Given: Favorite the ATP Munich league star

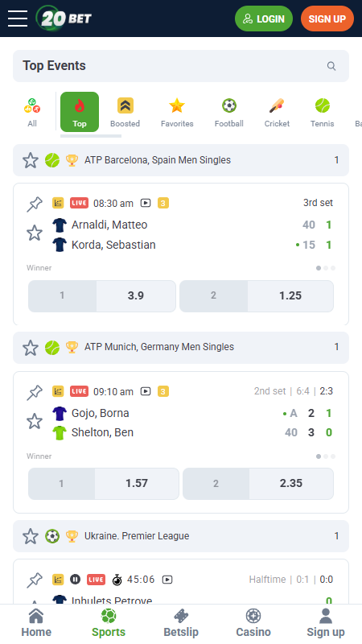Looking at the screenshot, I should (x=31, y=348).
